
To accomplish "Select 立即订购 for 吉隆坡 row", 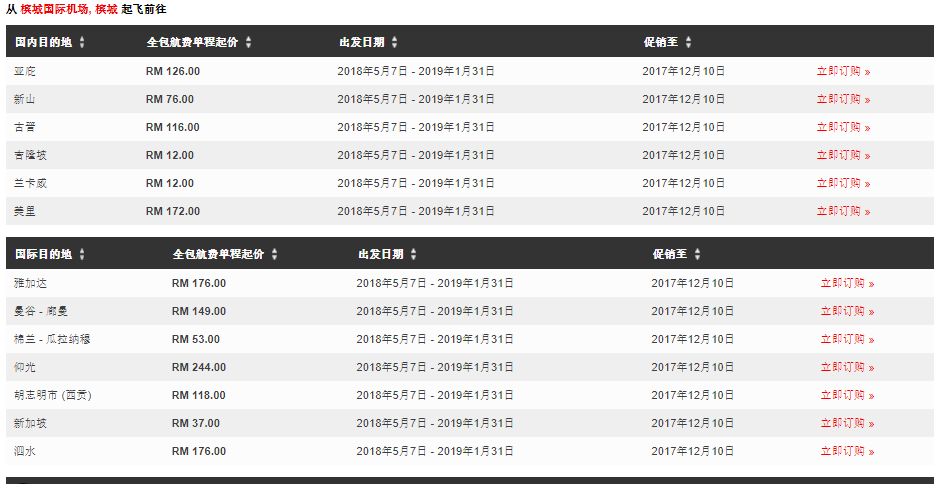I will (843, 156).
